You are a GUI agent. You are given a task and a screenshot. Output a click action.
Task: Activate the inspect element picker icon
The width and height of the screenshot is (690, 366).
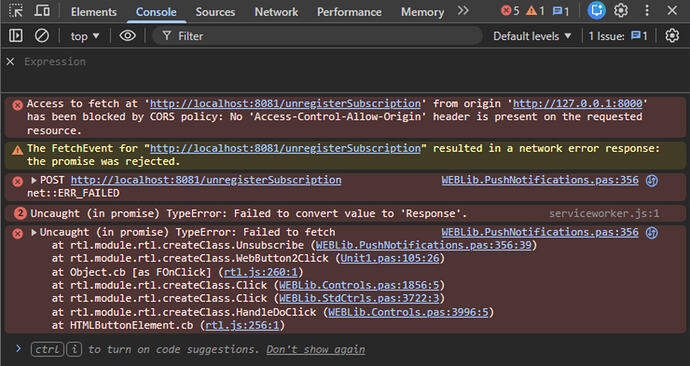click(x=16, y=11)
